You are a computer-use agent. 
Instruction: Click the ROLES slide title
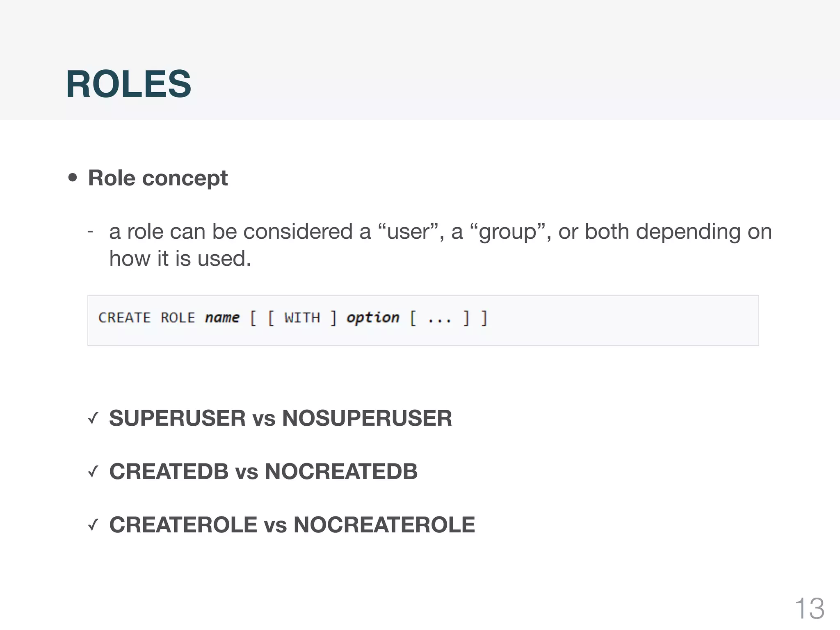click(x=128, y=84)
